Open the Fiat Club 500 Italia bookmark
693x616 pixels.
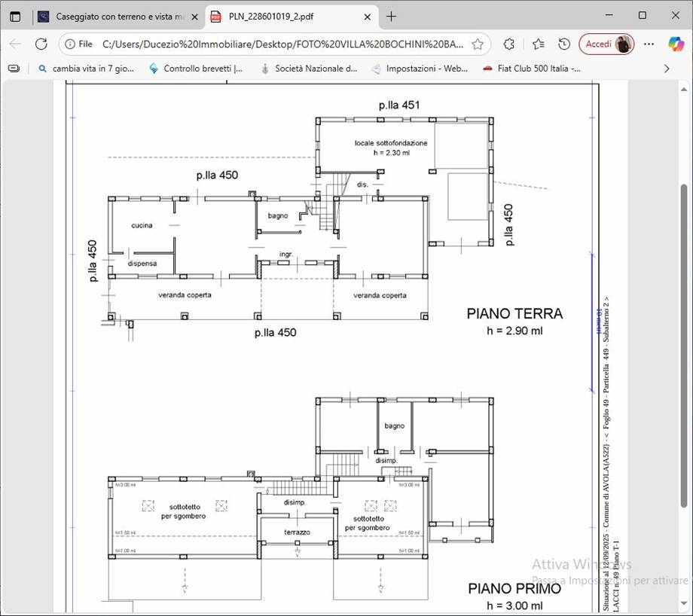coord(531,69)
